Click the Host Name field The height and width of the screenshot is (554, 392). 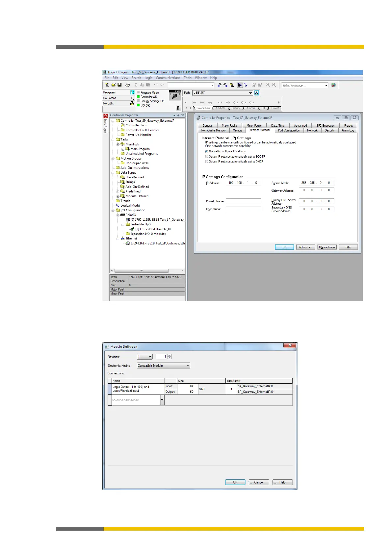click(x=244, y=209)
